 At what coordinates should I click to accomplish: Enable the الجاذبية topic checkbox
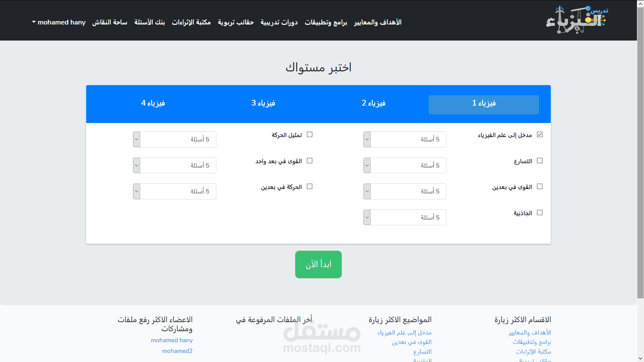[x=540, y=213]
